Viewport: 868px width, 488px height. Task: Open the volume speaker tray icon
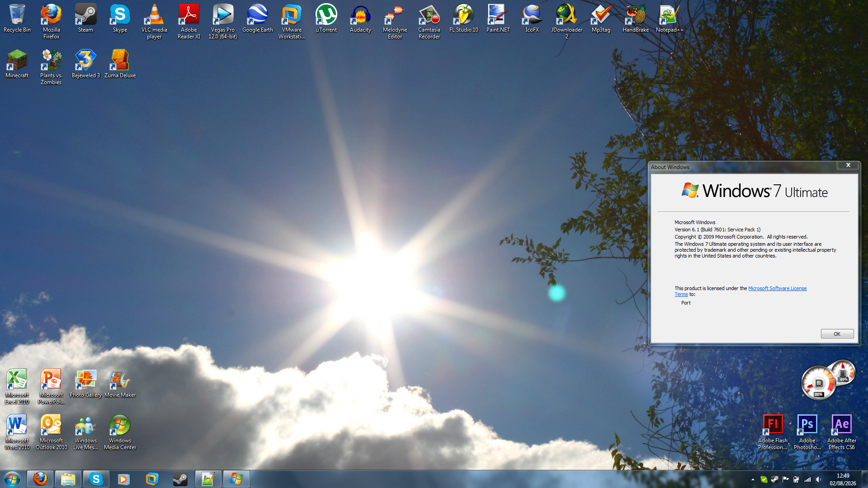(x=818, y=479)
